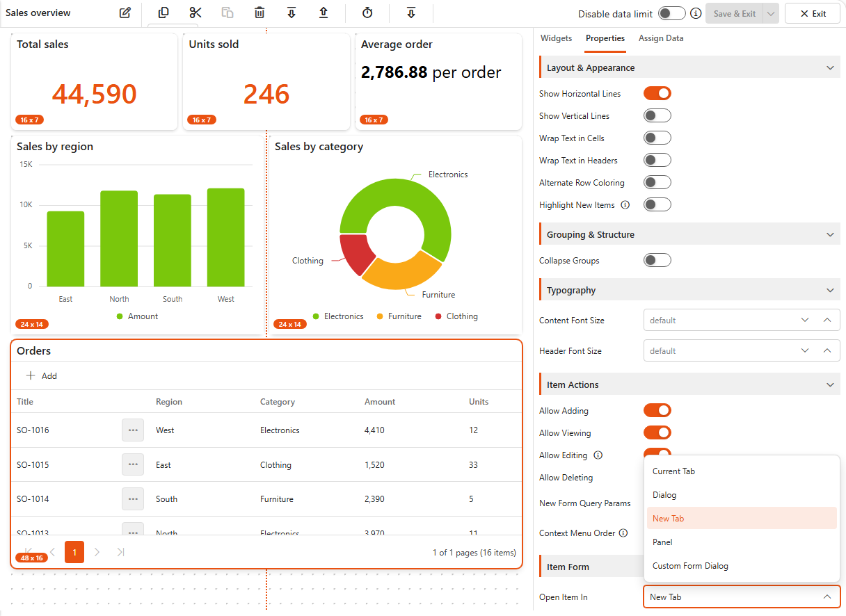Screen dimensions: 846x616
Task: Click the edit pencil icon beside Sales overview
Action: pyautogui.click(x=125, y=13)
